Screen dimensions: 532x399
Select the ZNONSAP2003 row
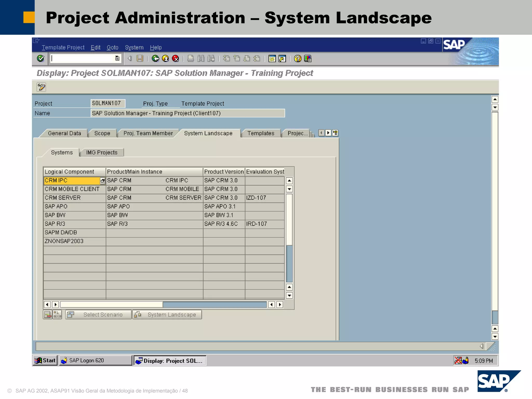(75, 241)
